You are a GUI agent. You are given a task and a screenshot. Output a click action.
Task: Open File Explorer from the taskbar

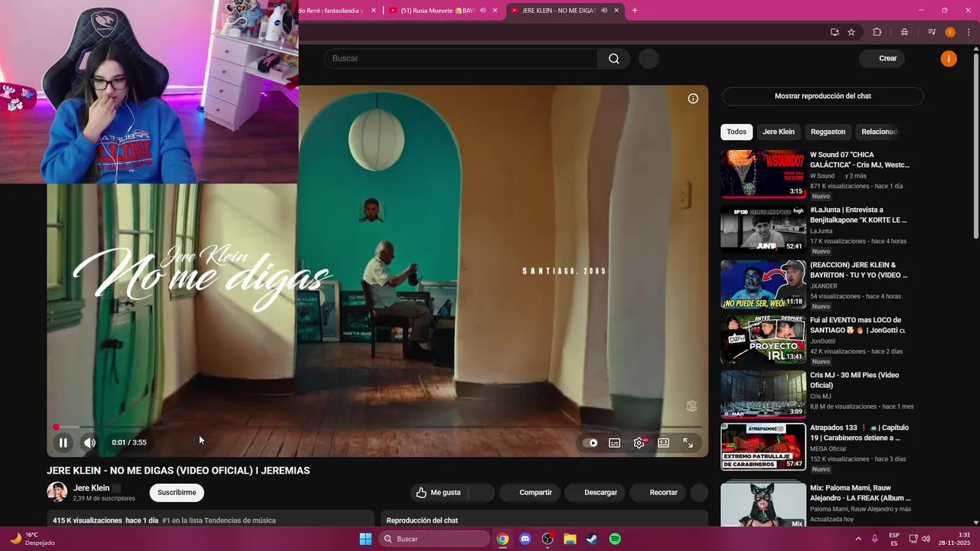pos(570,539)
